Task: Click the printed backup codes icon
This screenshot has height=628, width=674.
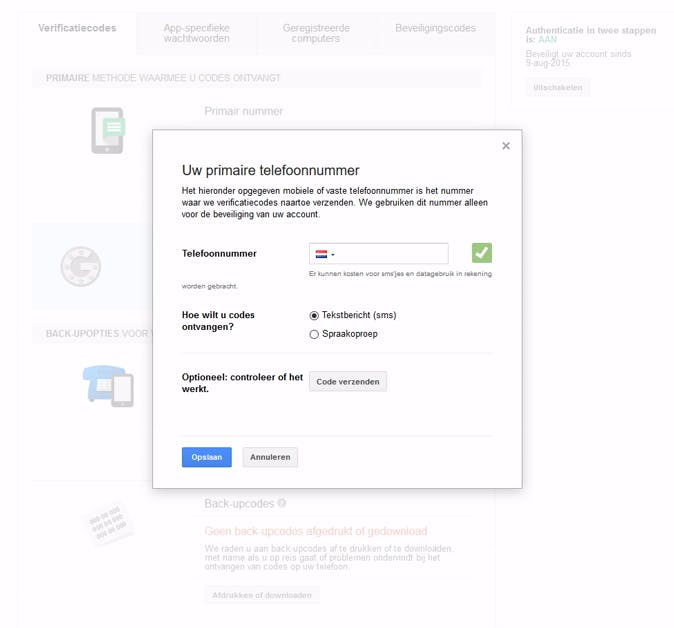Action: coord(108,524)
